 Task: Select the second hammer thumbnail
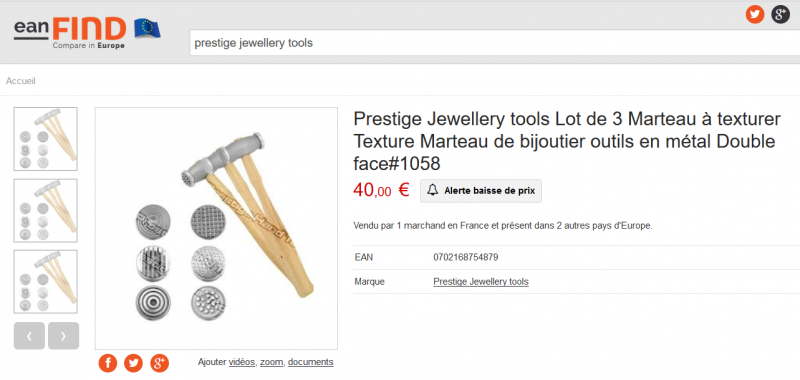coord(45,210)
